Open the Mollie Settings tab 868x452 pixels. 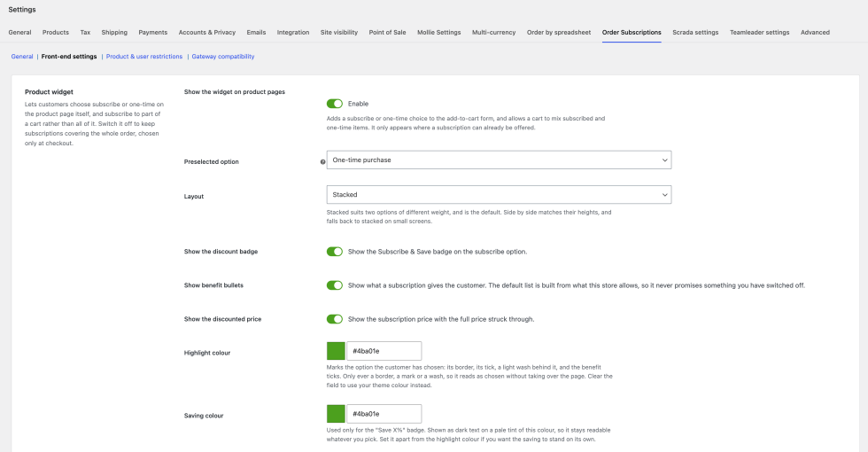(x=439, y=32)
